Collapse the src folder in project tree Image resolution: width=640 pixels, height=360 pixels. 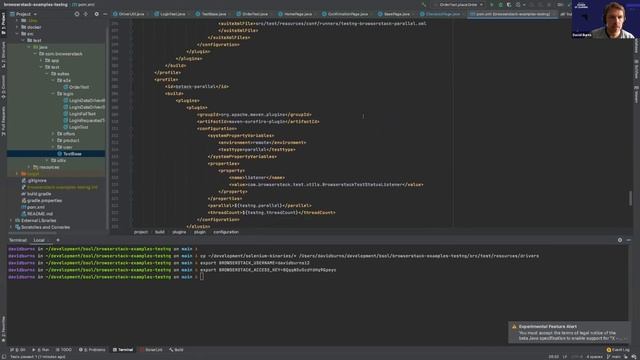coord(17,33)
